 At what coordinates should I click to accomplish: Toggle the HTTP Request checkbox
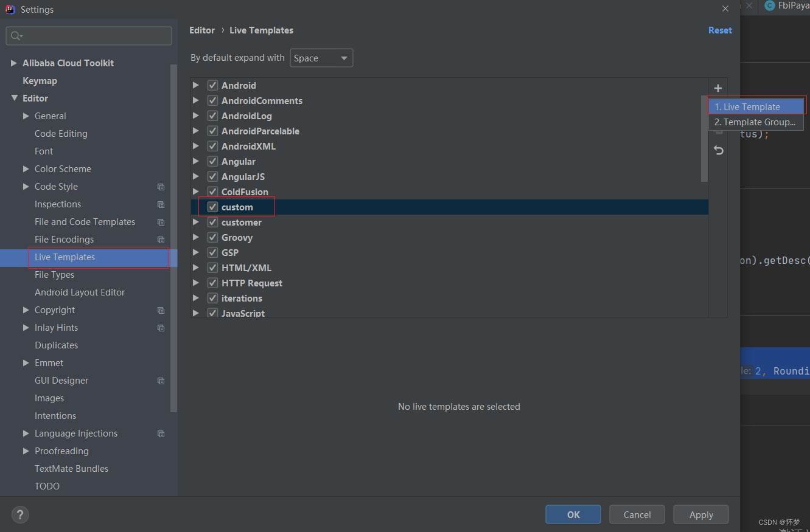(212, 283)
